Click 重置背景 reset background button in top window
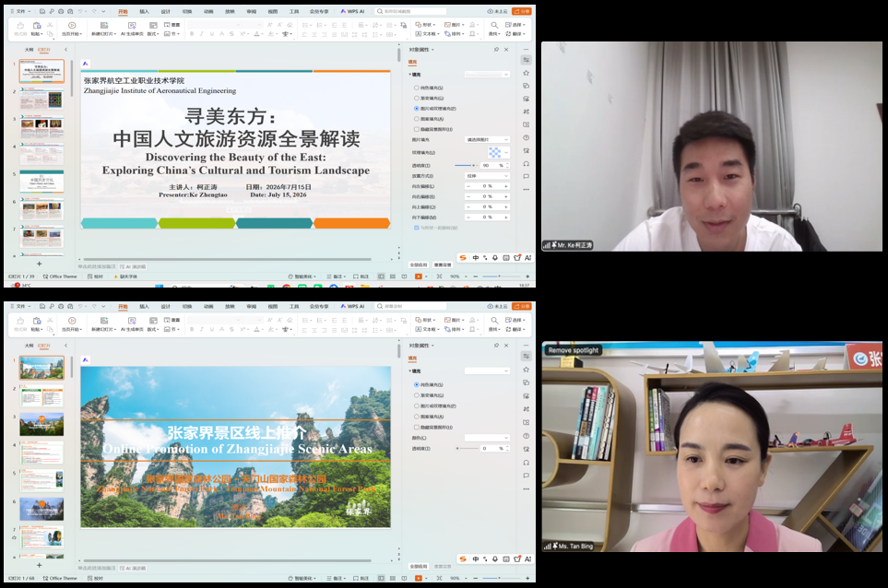 443,265
